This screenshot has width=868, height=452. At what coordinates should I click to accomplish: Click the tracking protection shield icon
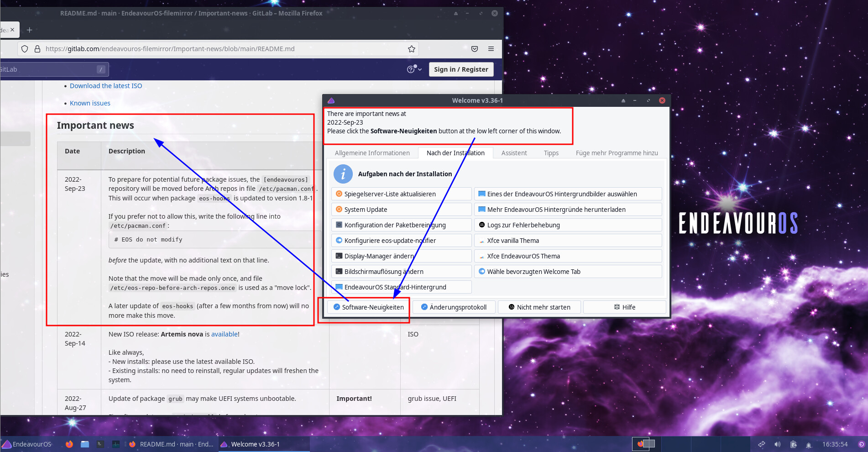click(25, 49)
